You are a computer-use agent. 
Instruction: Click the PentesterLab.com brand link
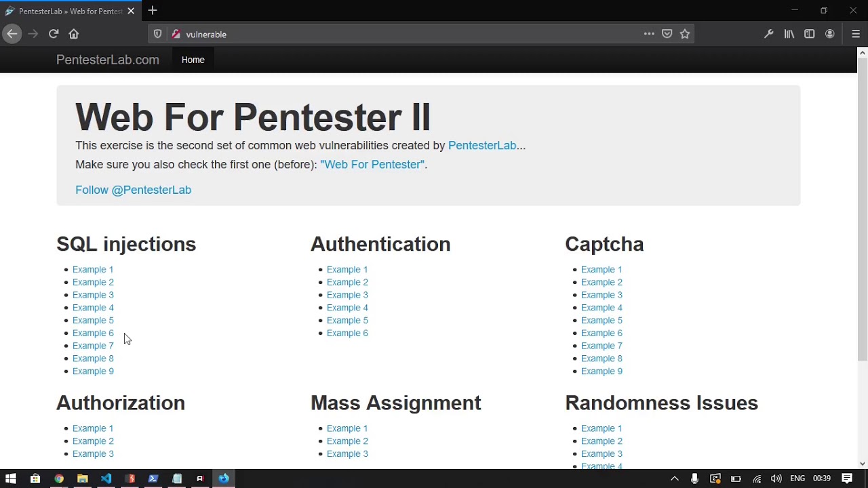(x=108, y=60)
